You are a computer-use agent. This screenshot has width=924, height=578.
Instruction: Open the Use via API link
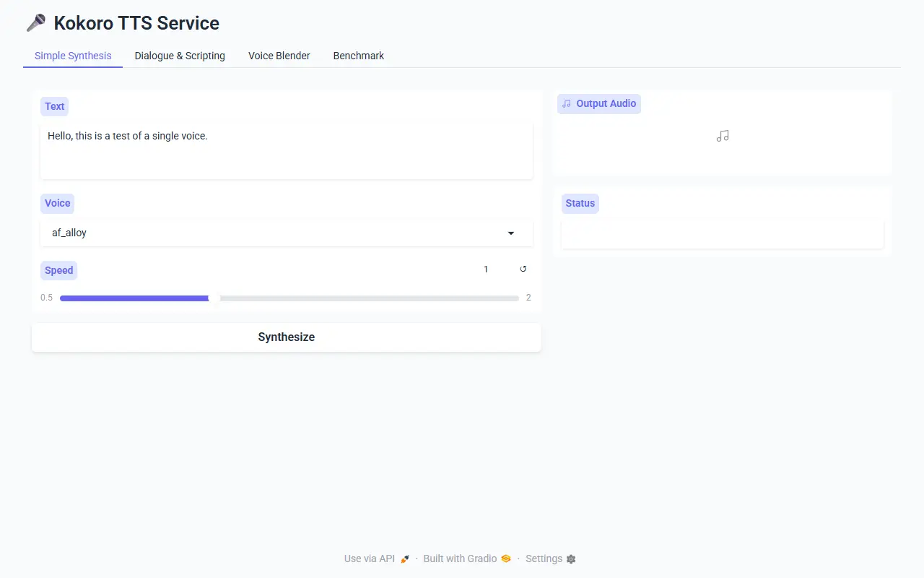tap(377, 559)
